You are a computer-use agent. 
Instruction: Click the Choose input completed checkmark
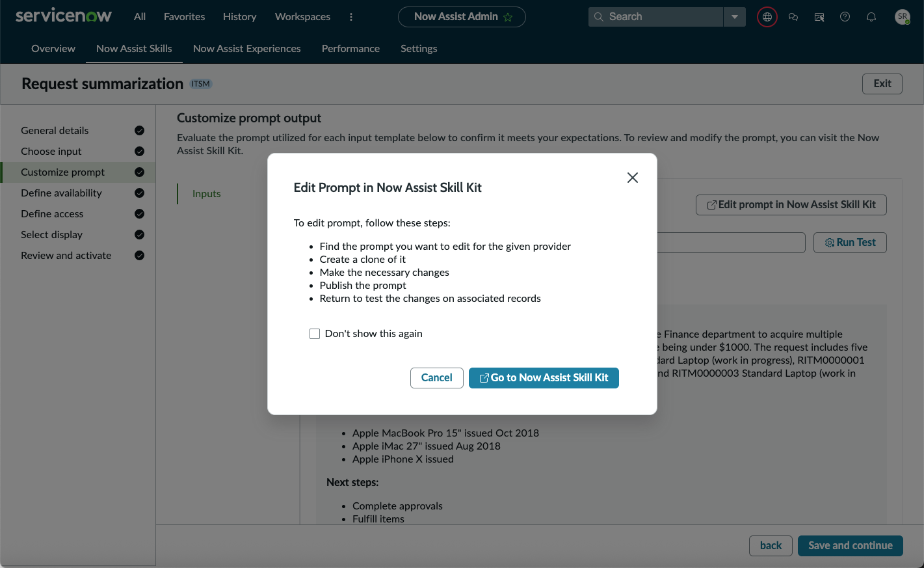139,152
